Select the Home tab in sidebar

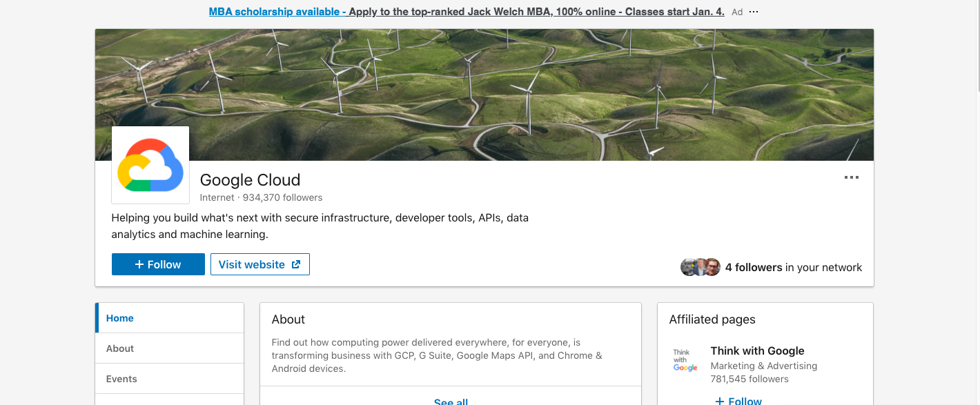pos(120,318)
